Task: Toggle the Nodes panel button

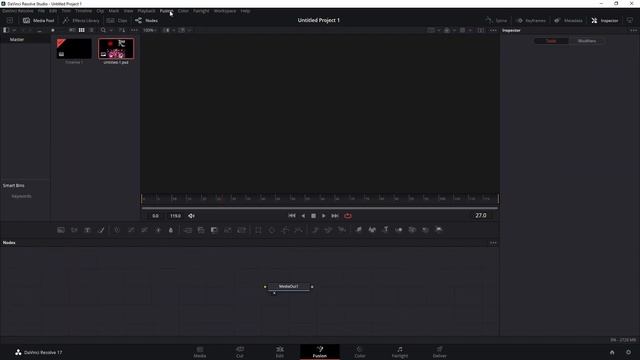Action: point(147,20)
